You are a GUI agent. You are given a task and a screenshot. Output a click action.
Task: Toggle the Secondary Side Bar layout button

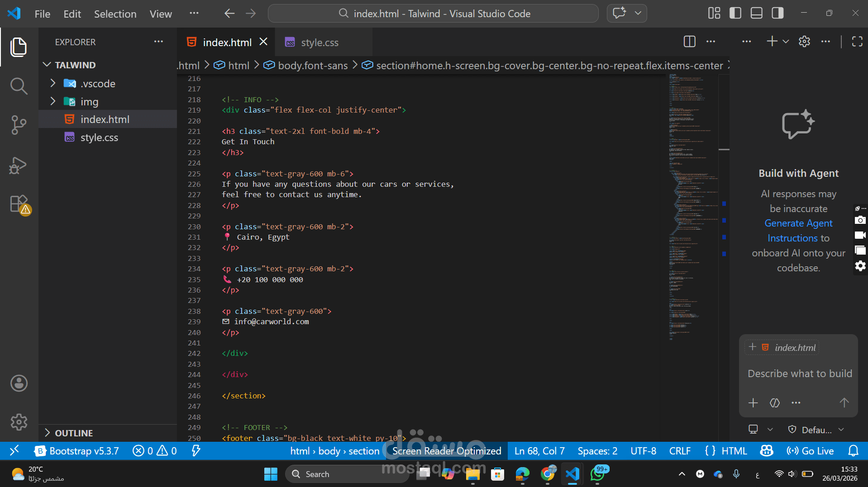777,13
